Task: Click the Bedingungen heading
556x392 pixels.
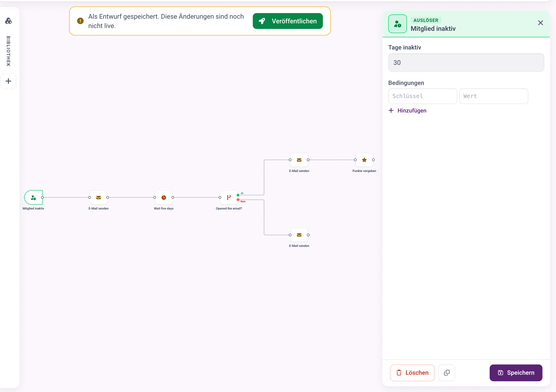Action: pyautogui.click(x=406, y=83)
